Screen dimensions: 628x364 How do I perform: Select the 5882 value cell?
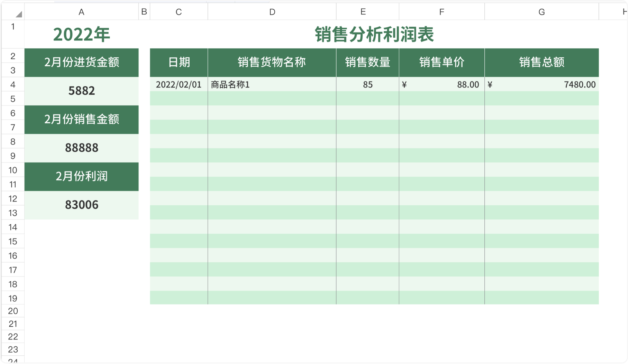tap(81, 91)
